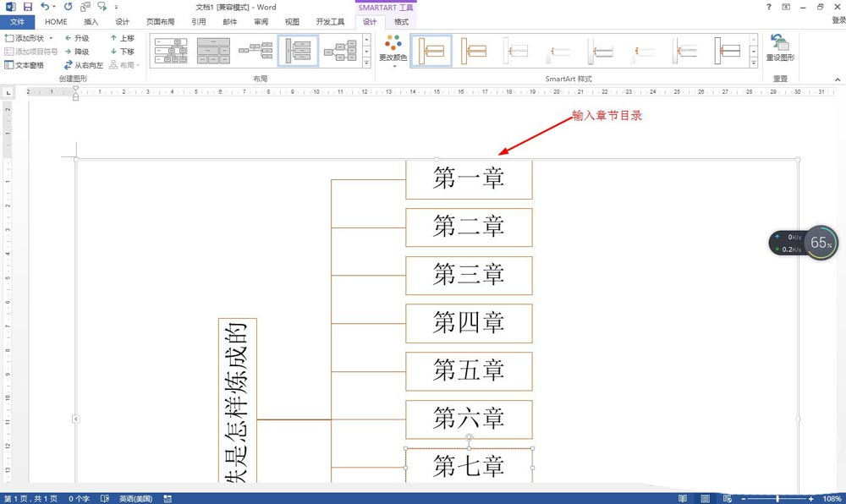Expand the layout gallery more arrow
The width and height of the screenshot is (846, 504).
click(366, 63)
